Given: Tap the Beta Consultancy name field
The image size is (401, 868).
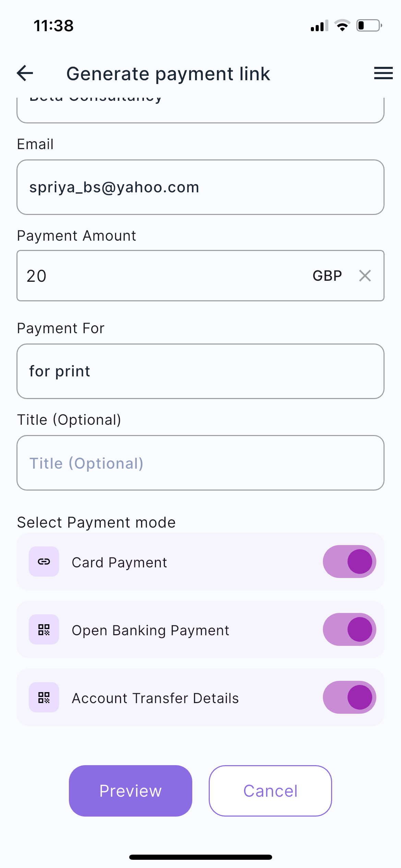Looking at the screenshot, I should 200,109.
